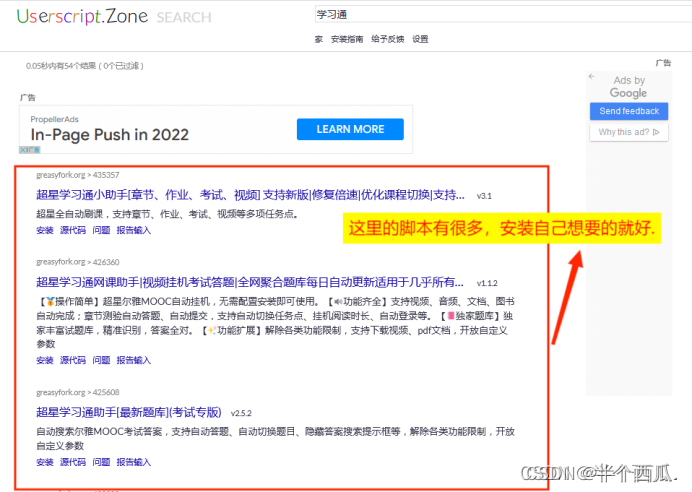Click 问题 under 考试专版 result
692x492 pixels.
[x=101, y=462]
